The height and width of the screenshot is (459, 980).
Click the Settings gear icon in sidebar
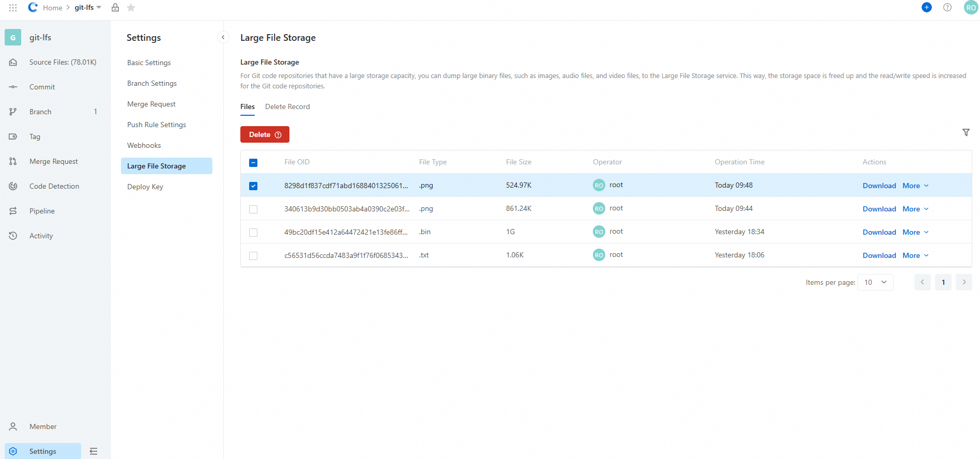tap(13, 451)
